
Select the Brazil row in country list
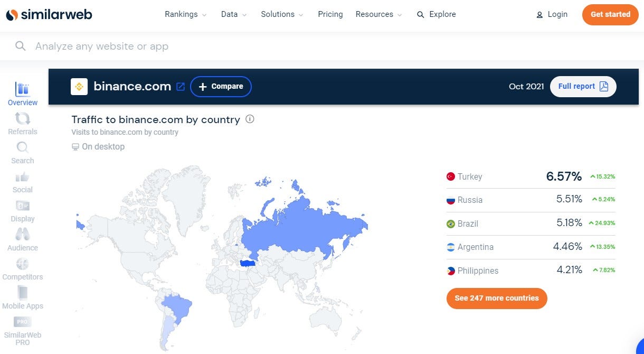[x=531, y=223]
